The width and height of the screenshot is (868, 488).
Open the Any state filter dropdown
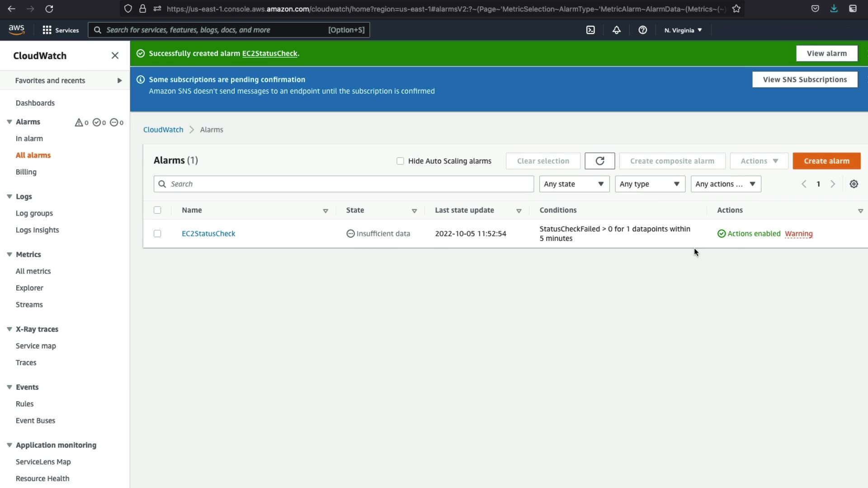pyautogui.click(x=574, y=184)
